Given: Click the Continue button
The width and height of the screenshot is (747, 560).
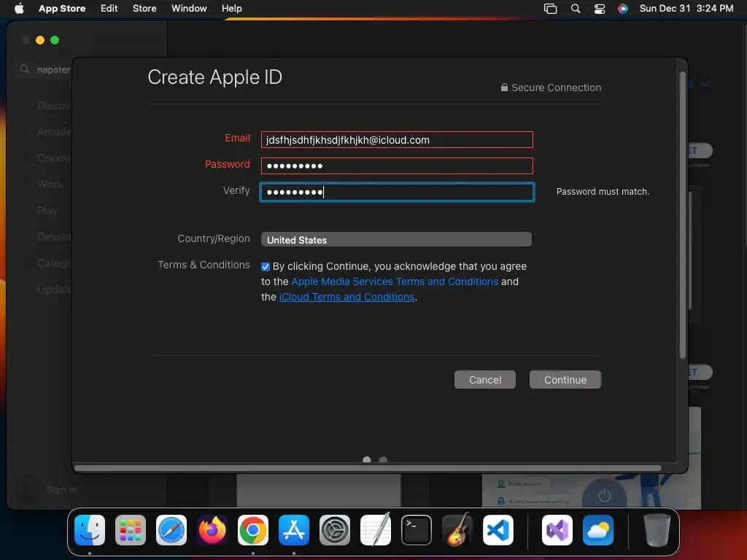Looking at the screenshot, I should coord(565,379).
